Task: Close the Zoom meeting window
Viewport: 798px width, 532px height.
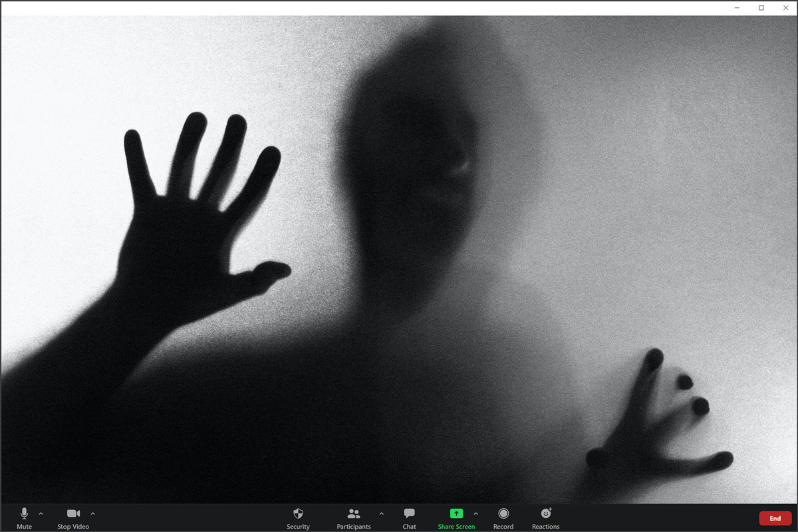Action: 785,8
